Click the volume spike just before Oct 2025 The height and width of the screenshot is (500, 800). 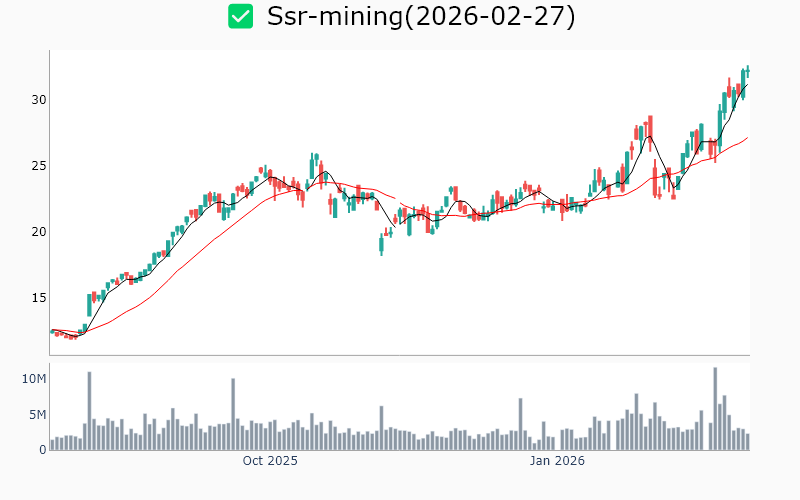(233, 414)
